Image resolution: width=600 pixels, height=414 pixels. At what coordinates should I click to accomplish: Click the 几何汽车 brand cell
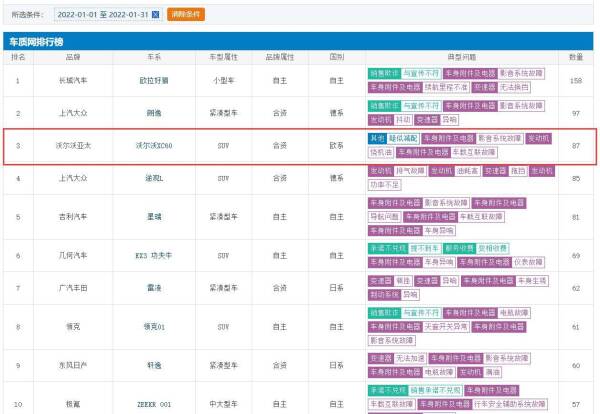coord(73,255)
